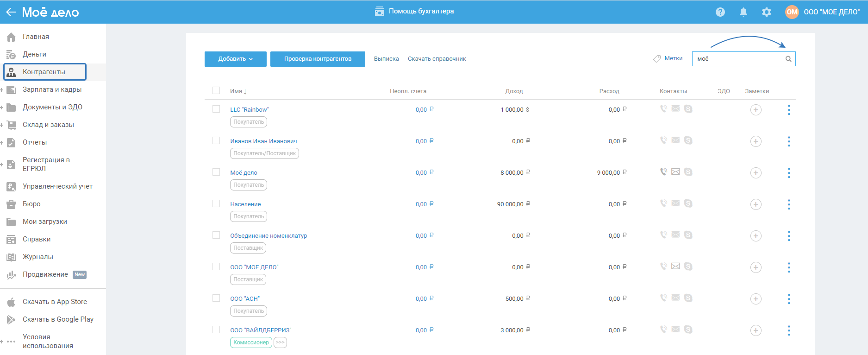Open three-dot menu for Население row
This screenshot has height=355, width=868.
789,204
